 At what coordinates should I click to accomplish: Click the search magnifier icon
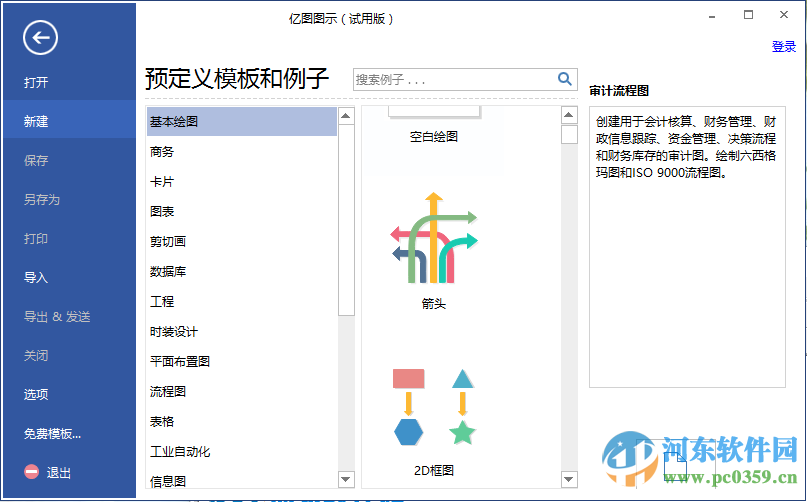(x=565, y=79)
